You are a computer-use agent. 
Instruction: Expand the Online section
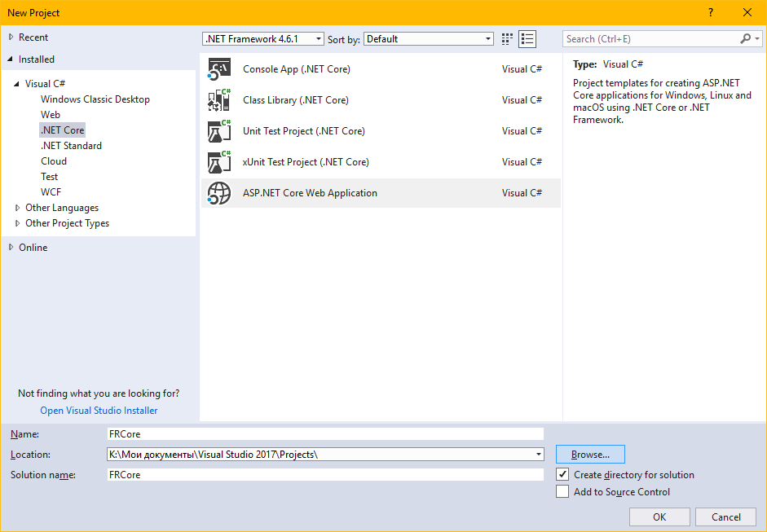pos(11,248)
